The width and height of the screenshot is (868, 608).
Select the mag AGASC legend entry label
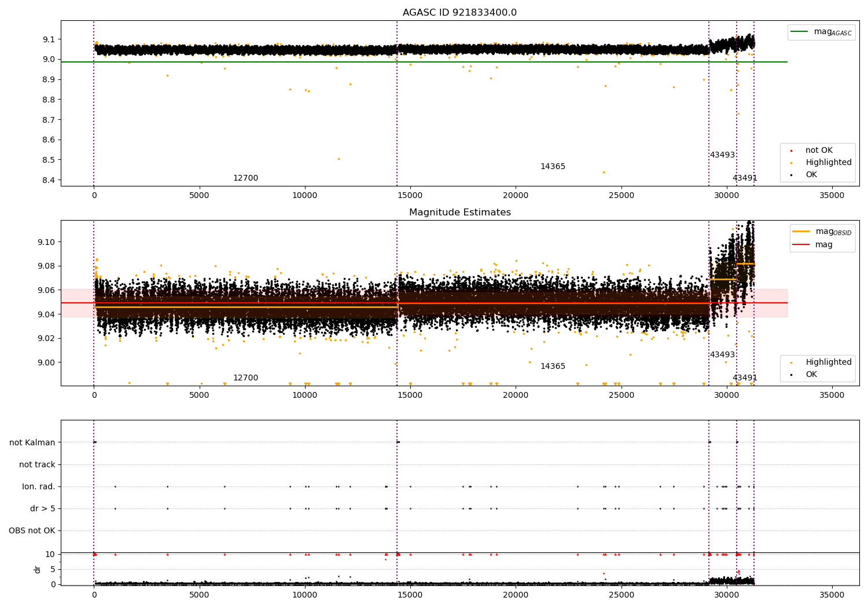tap(833, 32)
